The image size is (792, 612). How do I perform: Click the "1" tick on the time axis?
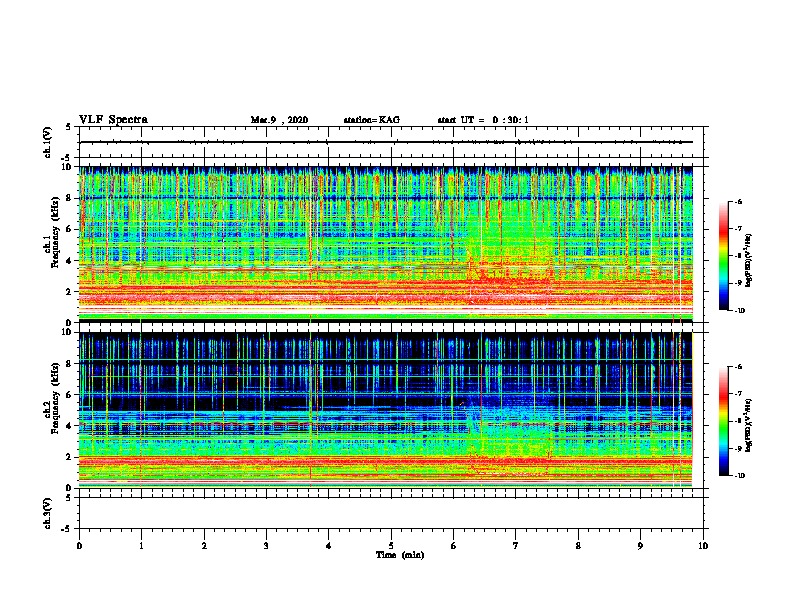[x=141, y=546]
